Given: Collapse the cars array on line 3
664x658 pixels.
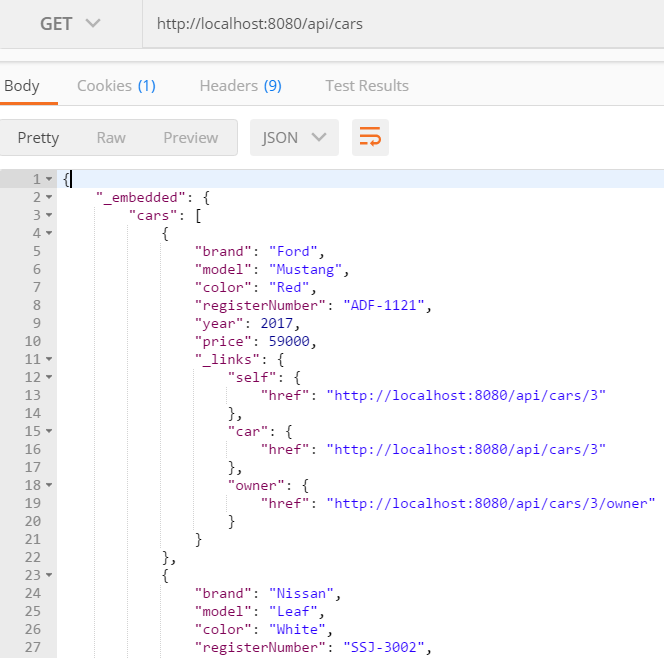Looking at the screenshot, I should 49,215.
